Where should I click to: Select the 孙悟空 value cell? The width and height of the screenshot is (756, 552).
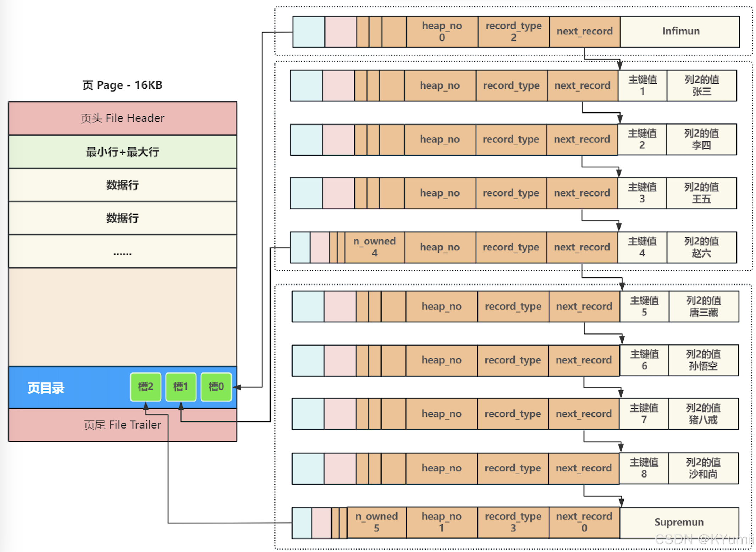pos(704,360)
